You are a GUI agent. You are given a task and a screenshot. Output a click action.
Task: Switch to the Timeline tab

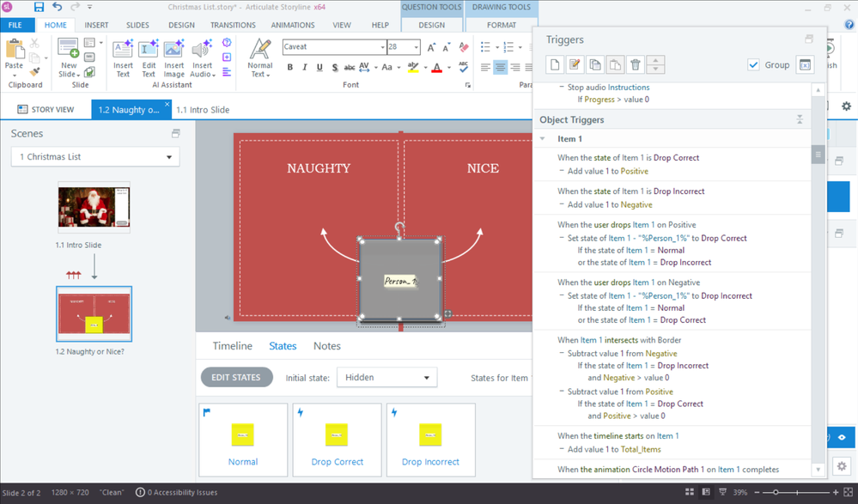(x=232, y=346)
